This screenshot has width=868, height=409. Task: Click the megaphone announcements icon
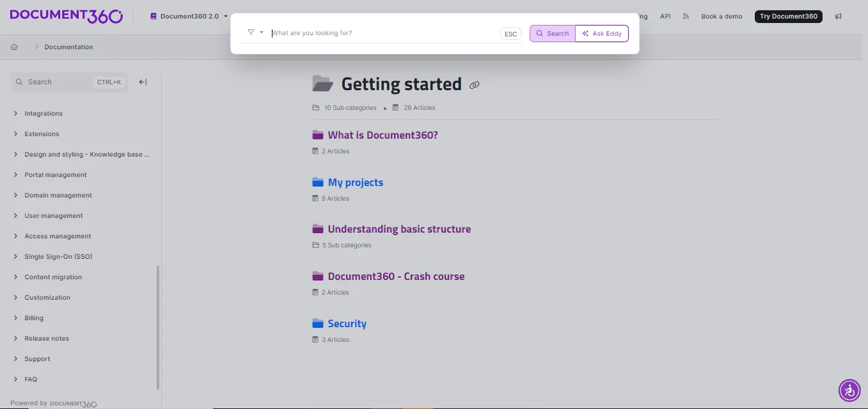839,17
